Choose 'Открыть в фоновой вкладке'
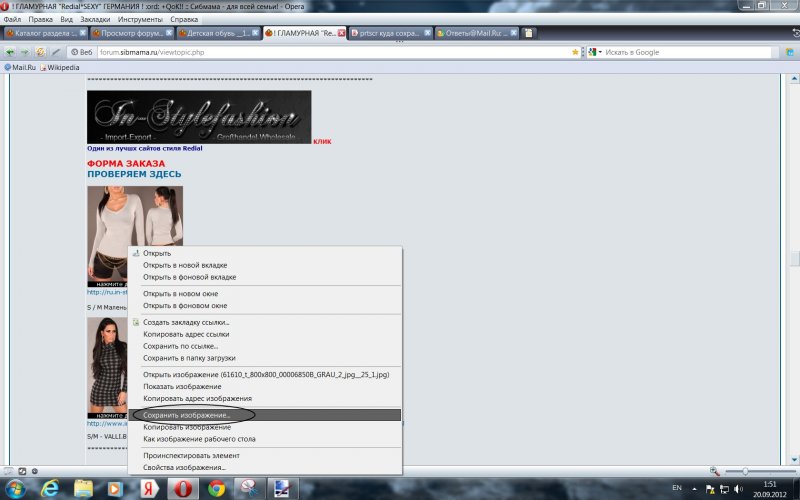The width and height of the screenshot is (800, 500). coord(265,277)
